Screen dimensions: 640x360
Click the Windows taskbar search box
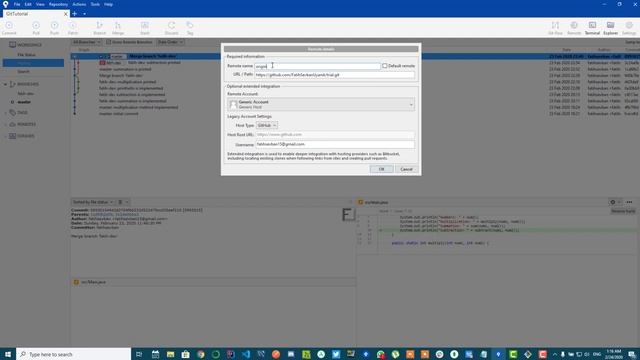pos(73,354)
